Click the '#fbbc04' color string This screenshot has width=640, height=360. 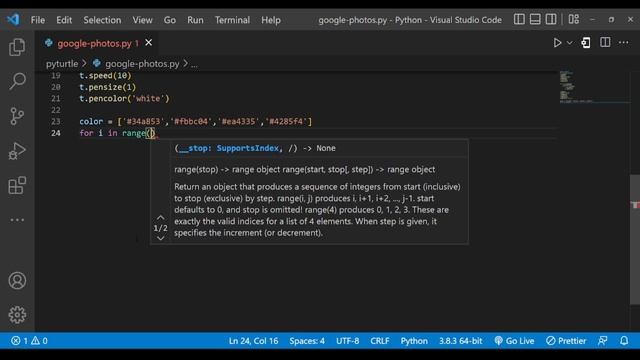191,121
